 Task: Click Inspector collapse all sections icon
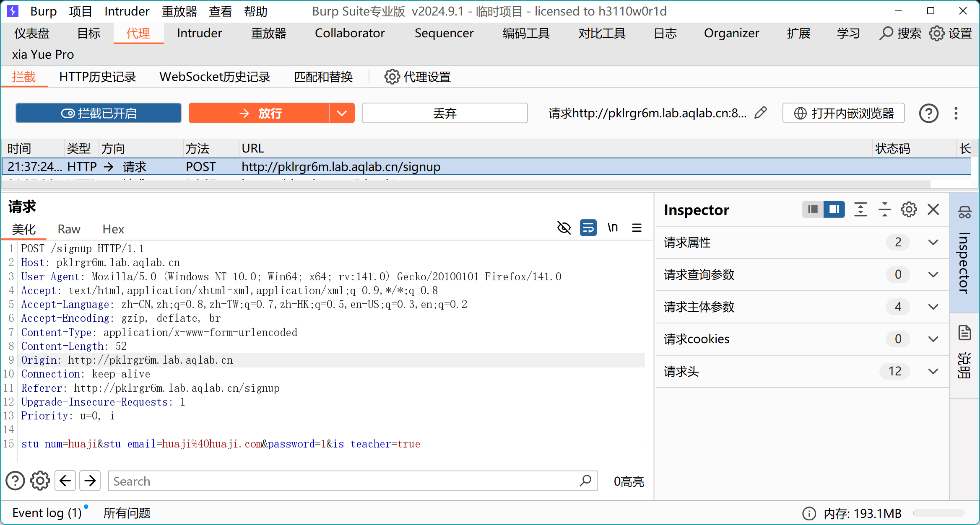884,209
